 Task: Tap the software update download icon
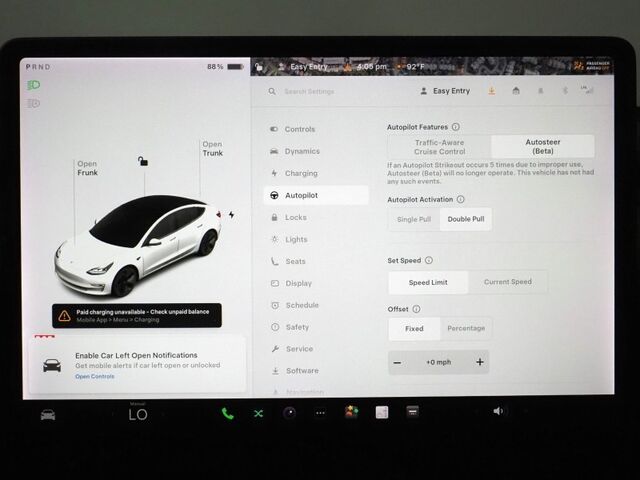point(491,91)
